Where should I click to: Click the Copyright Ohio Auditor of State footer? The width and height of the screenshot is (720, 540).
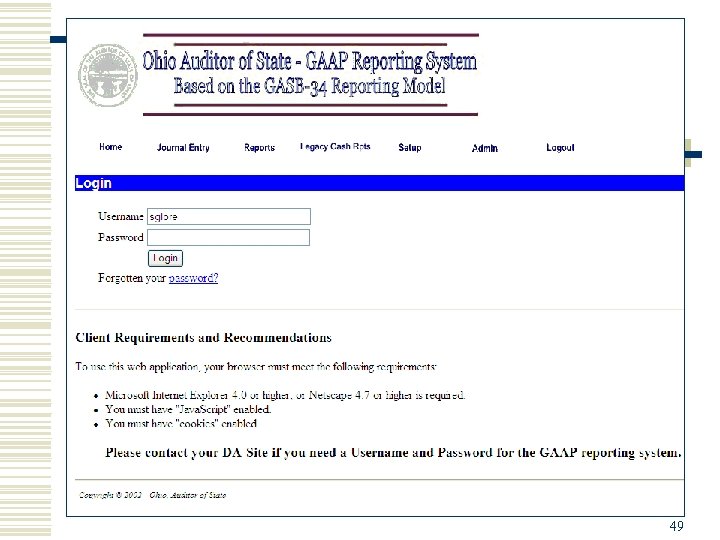click(x=152, y=495)
